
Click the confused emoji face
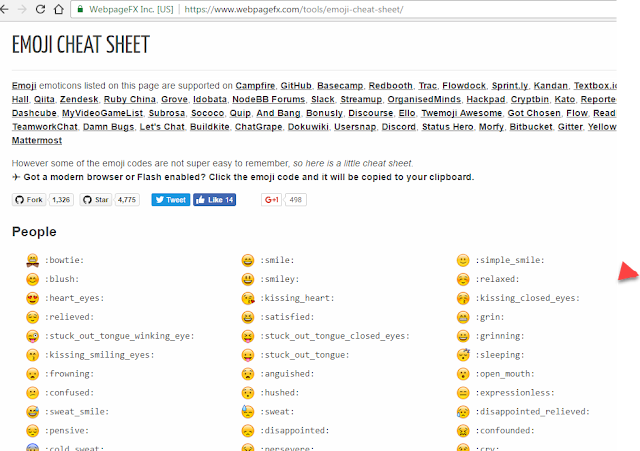tap(32, 393)
